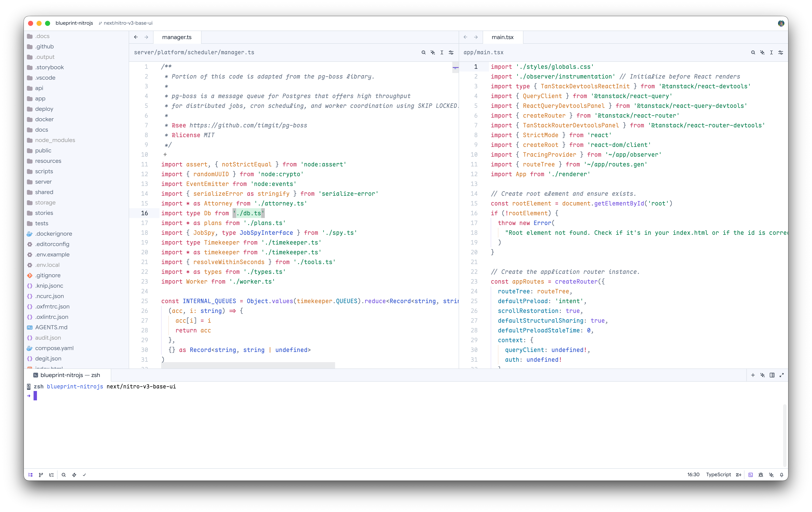Viewport: 812px width, 512px height.
Task: Toggle the Project Panel icon in status bar
Action: [x=30, y=475]
